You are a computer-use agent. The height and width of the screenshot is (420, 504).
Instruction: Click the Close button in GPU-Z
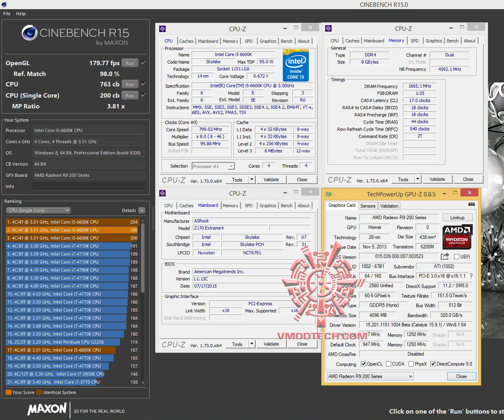click(461, 376)
